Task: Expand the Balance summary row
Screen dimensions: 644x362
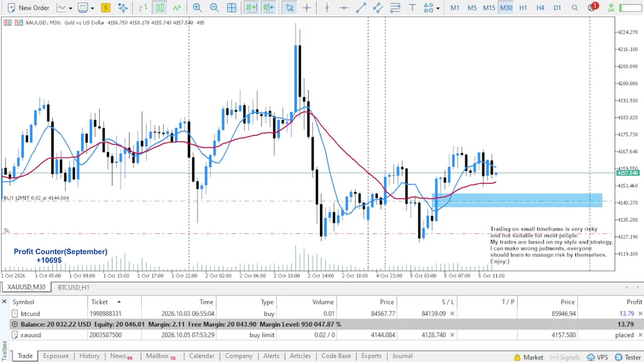Action: [x=15, y=324]
